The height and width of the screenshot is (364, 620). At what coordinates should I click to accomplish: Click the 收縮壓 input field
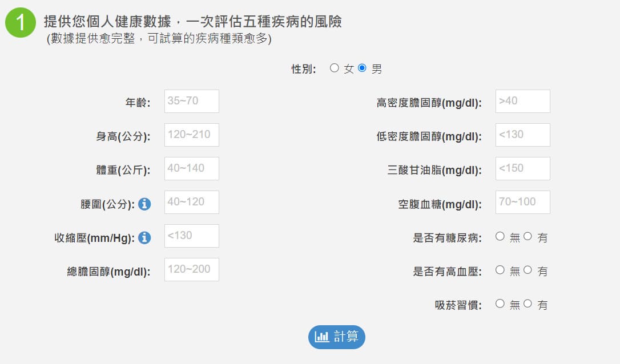pos(191,236)
